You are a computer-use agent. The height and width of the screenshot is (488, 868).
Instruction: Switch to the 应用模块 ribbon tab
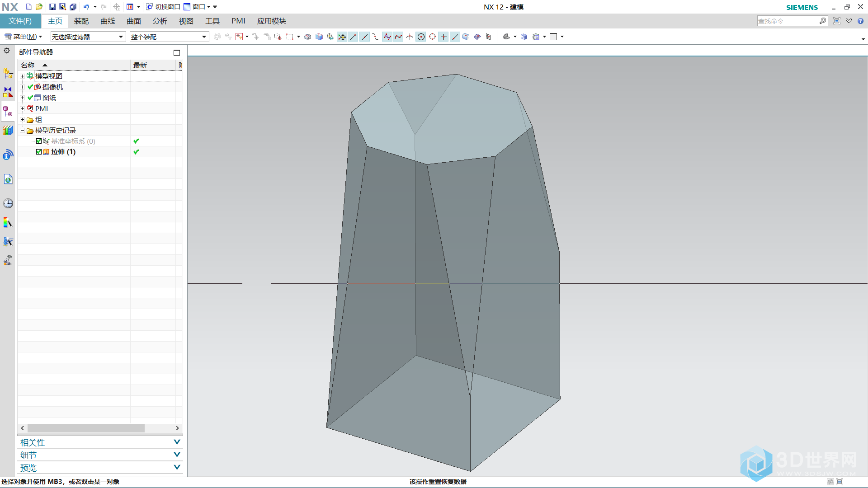272,21
